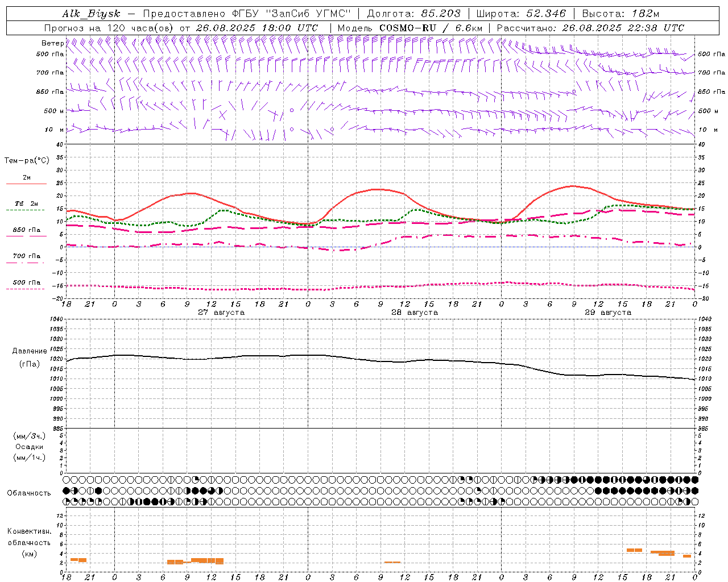This screenshot has width=728, height=582.
Task: Click the 'Осадки' precipitation label
Action: (30, 447)
